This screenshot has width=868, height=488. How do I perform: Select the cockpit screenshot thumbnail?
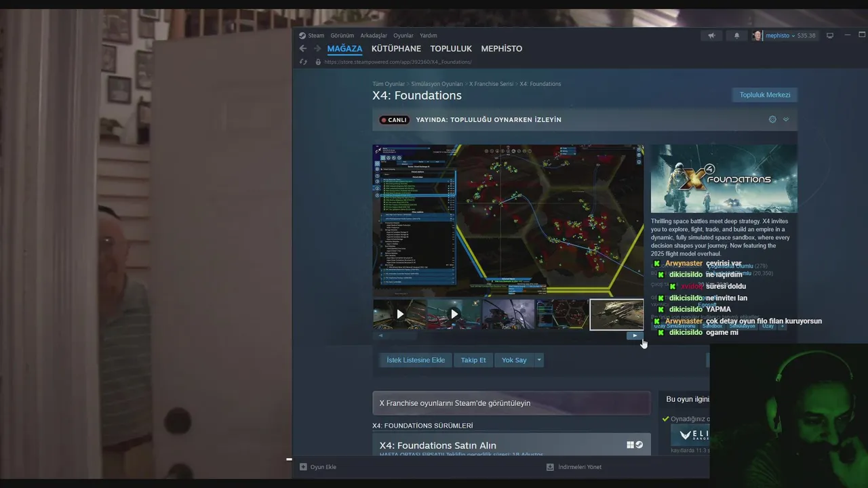508,314
